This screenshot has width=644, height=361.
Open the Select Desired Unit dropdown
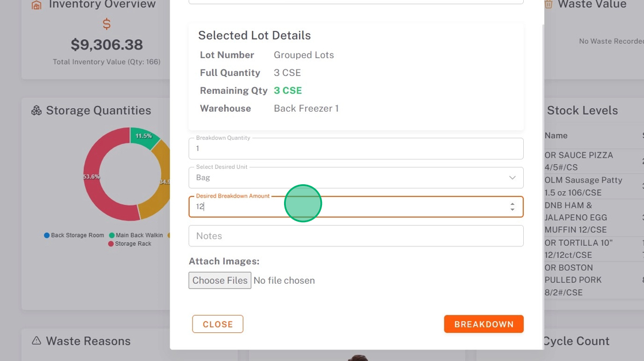click(x=356, y=178)
